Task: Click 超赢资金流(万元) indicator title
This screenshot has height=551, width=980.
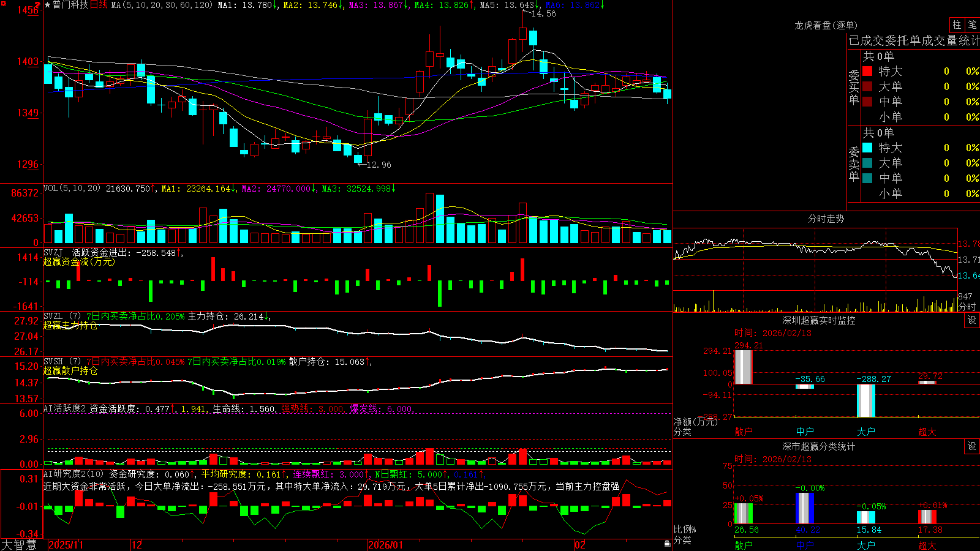Action: click(79, 261)
